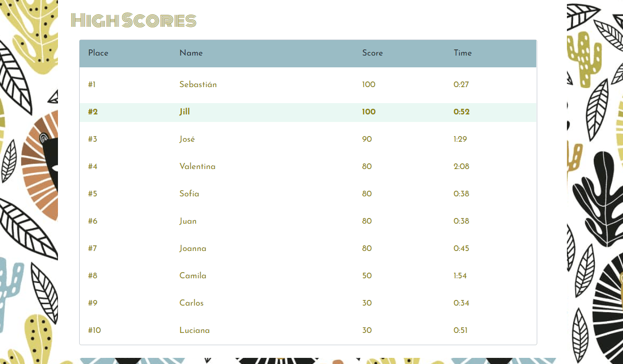Click the time 0:34
This screenshot has width=623, height=364.
pos(461,303)
